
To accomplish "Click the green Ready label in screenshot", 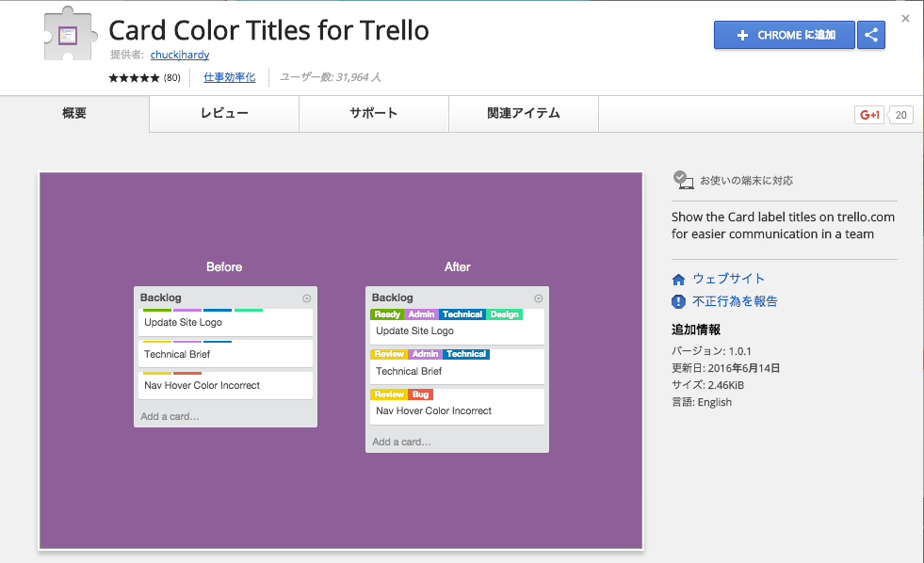I will tap(387, 314).
